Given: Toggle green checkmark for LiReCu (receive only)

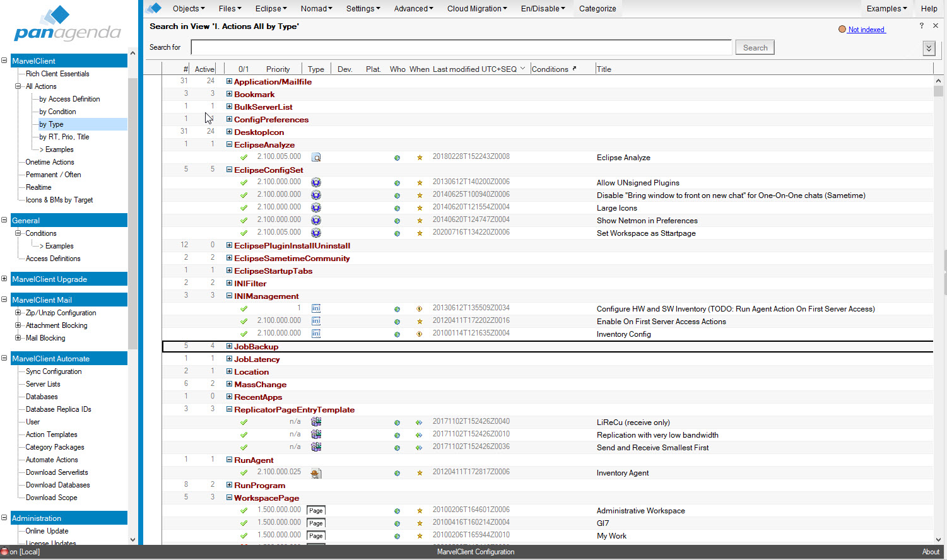Looking at the screenshot, I should pos(244,422).
